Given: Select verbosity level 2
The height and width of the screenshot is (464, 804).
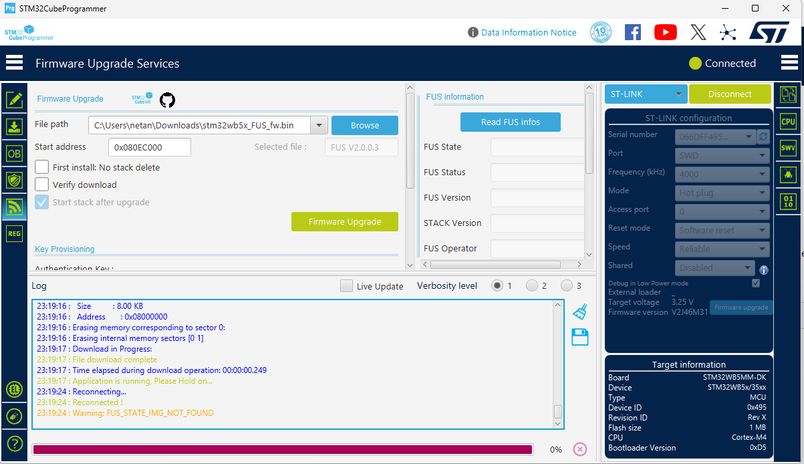Looking at the screenshot, I should pyautogui.click(x=532, y=286).
